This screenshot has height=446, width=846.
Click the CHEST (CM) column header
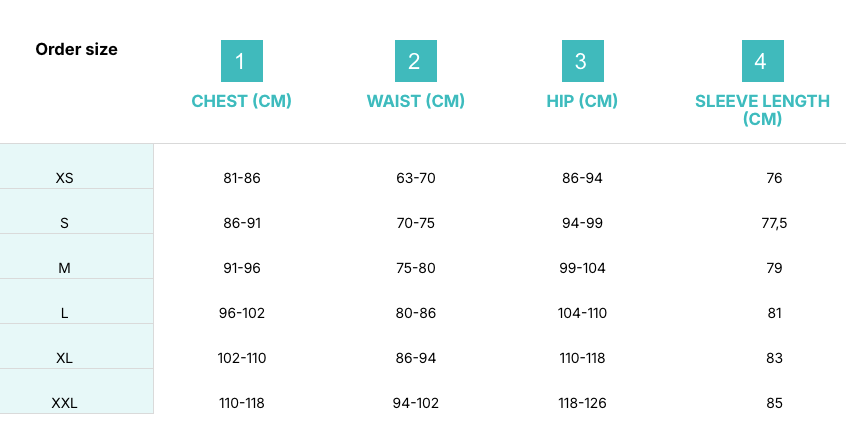tap(241, 101)
